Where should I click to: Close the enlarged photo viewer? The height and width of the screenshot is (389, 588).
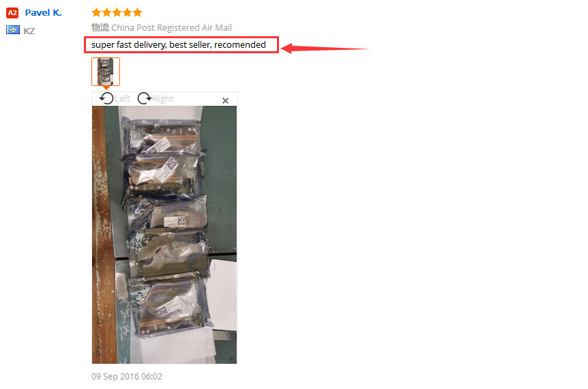[225, 100]
